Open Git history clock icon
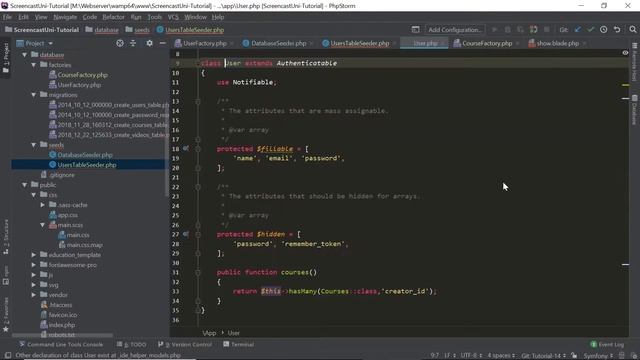Screen dimensions: 640x360 (604, 29)
